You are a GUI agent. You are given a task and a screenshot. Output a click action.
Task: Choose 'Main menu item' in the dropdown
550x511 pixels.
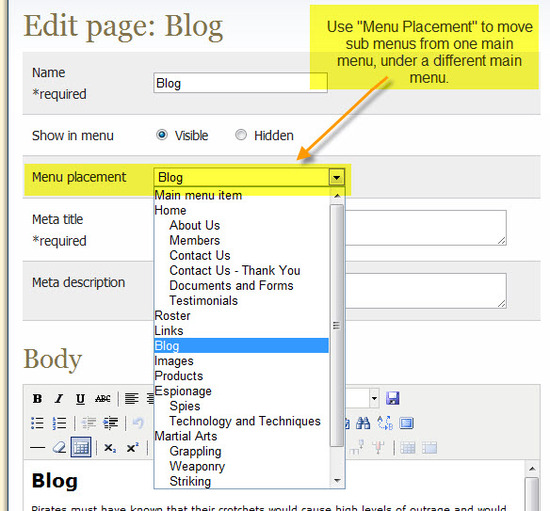[x=241, y=195]
